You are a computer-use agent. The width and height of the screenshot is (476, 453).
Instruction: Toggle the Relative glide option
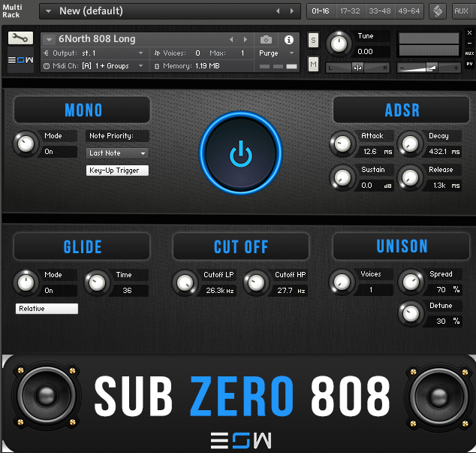pos(47,309)
